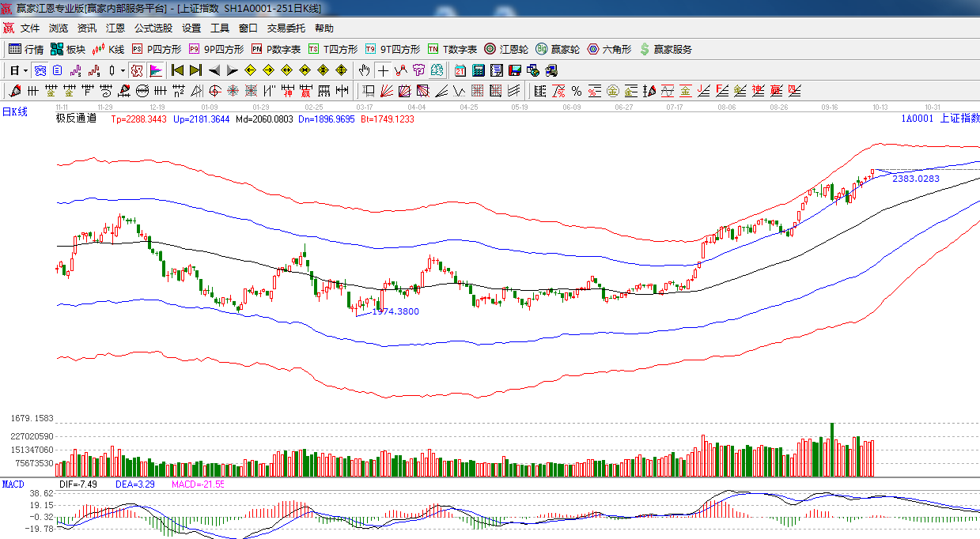Expand the 日 period dropdown arrow
980x539 pixels.
point(25,70)
